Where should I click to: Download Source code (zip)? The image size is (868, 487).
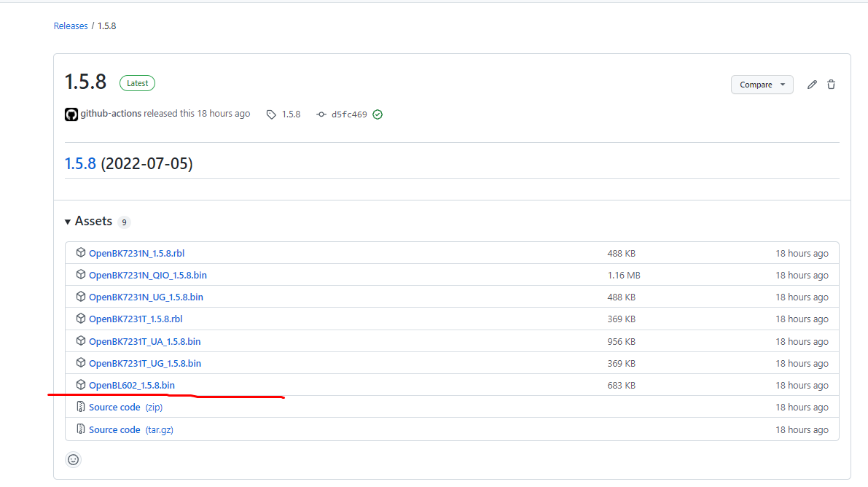[x=125, y=408]
